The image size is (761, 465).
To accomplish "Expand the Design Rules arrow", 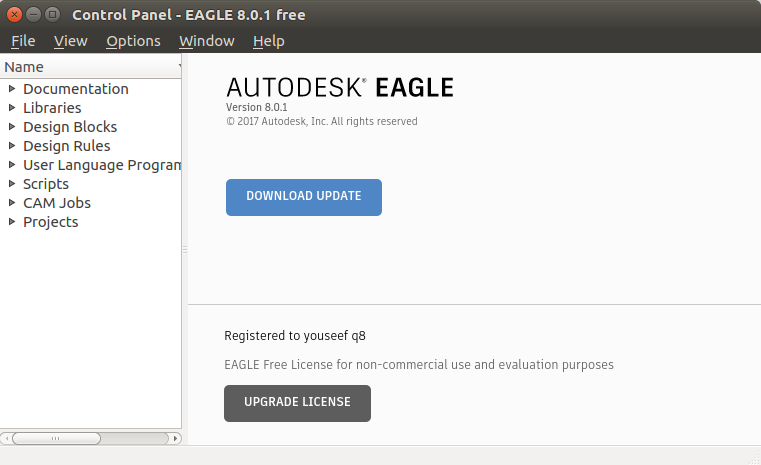I will tap(12, 146).
